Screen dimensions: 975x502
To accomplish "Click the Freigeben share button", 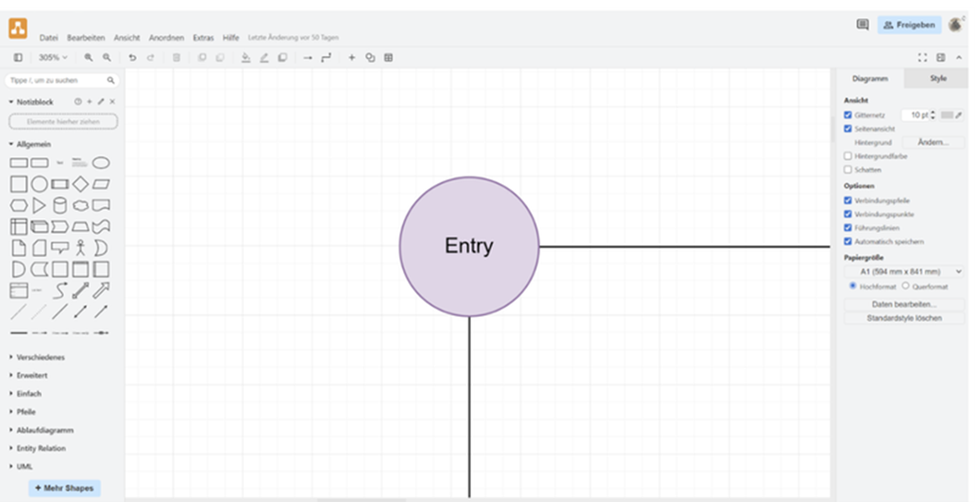I will click(909, 25).
